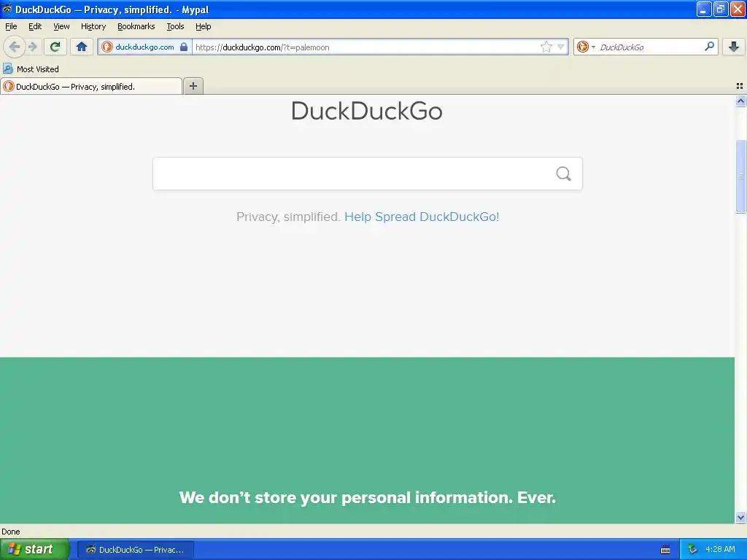Click the safely remove hardware tray icon
The height and width of the screenshot is (560, 747).
(x=692, y=550)
